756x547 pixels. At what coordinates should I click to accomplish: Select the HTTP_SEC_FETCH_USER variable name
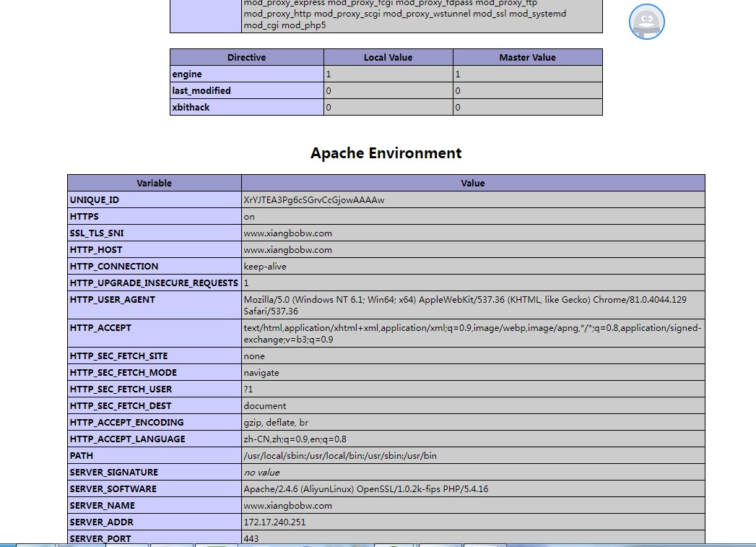point(121,389)
